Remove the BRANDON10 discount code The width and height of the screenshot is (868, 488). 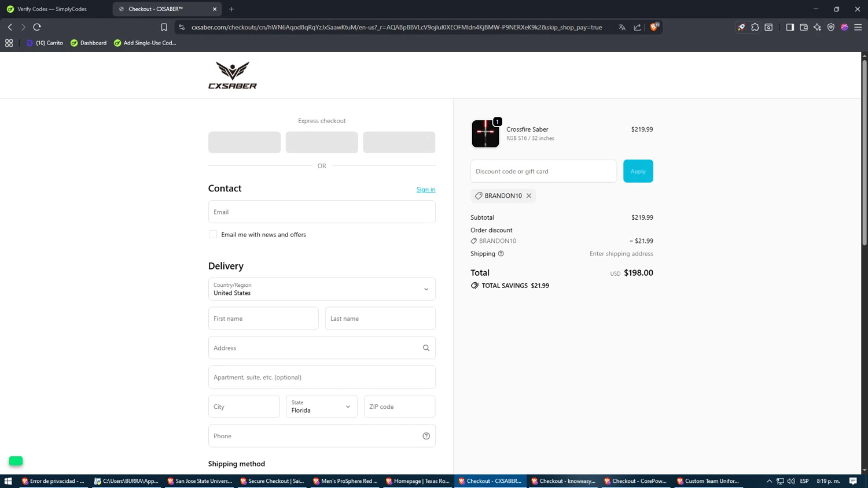point(529,196)
